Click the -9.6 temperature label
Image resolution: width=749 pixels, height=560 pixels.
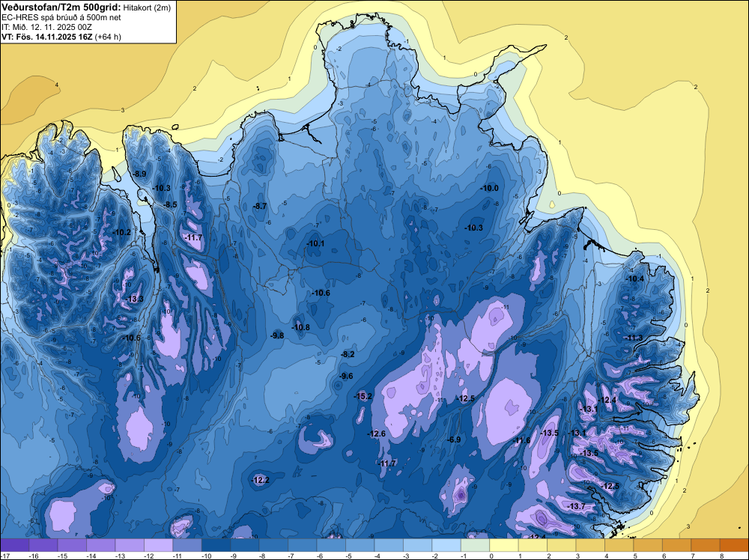pyautogui.click(x=346, y=376)
